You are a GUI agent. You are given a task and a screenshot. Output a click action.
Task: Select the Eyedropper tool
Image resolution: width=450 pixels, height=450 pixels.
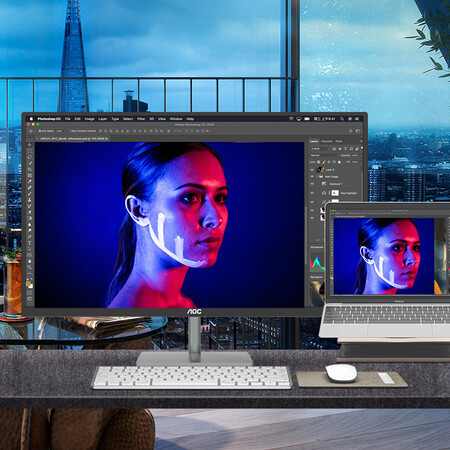coord(30,181)
